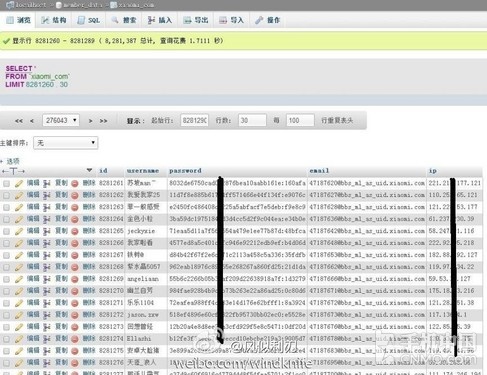
Task: Switch to the Export tab
Action: pos(196,20)
